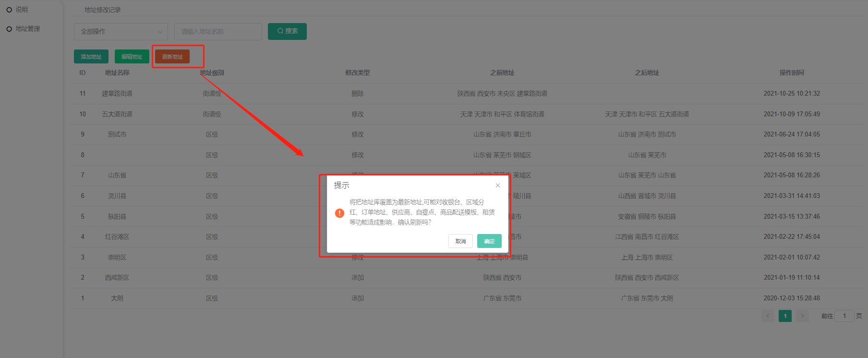Image resolution: width=868 pixels, height=358 pixels.
Task: Click timestamp 2021-03-31 14:41:03
Action: click(792, 196)
